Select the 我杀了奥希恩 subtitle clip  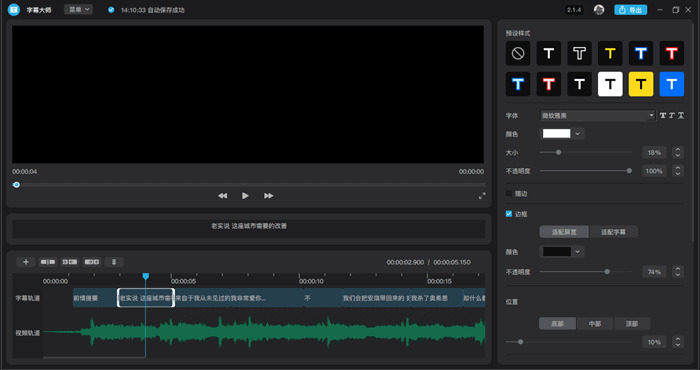coord(436,298)
